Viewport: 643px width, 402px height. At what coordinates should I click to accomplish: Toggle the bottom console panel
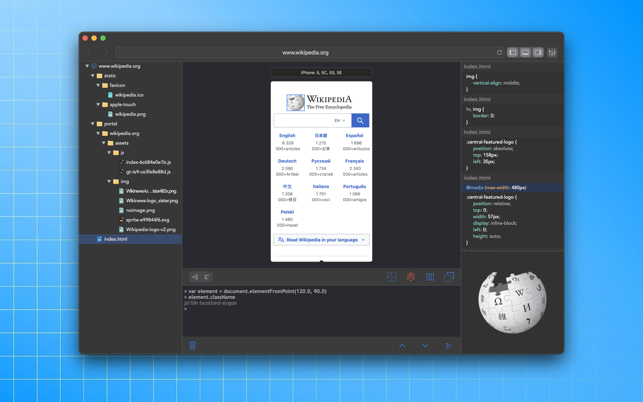pyautogui.click(x=525, y=53)
